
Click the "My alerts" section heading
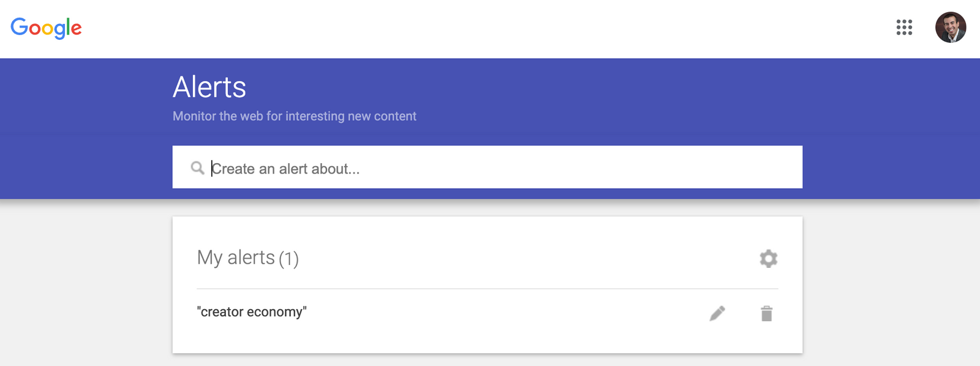236,258
